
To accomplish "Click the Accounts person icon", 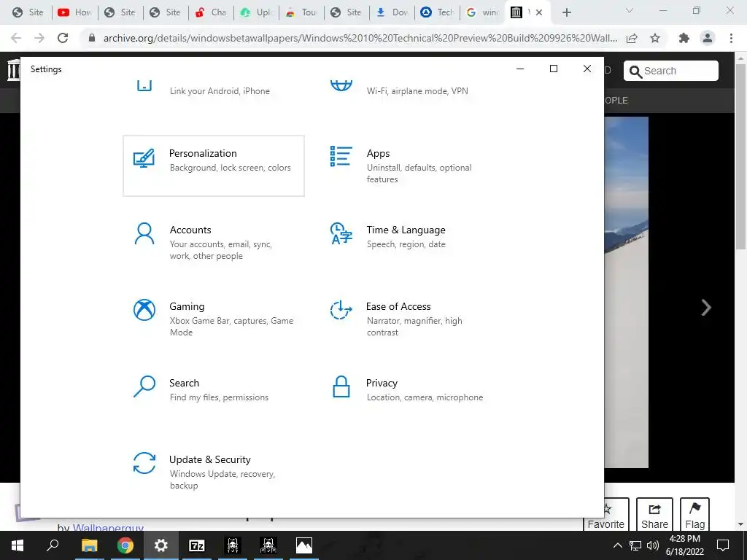I will (x=144, y=234).
